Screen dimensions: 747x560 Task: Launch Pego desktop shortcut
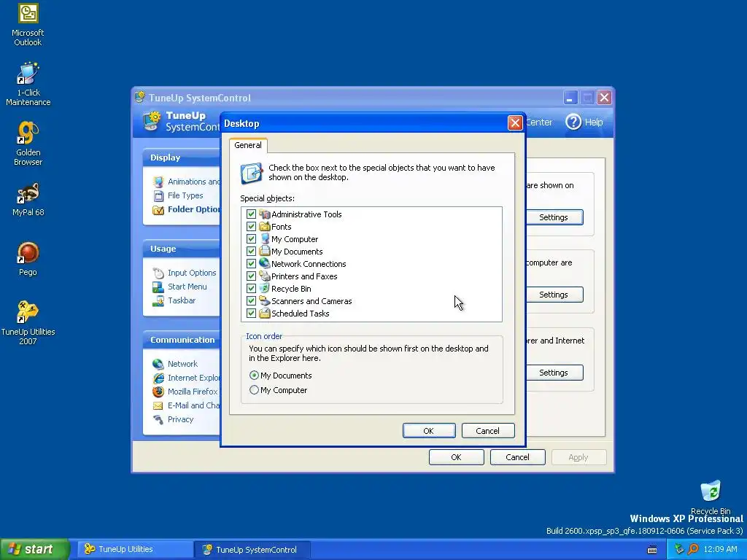pyautogui.click(x=28, y=260)
